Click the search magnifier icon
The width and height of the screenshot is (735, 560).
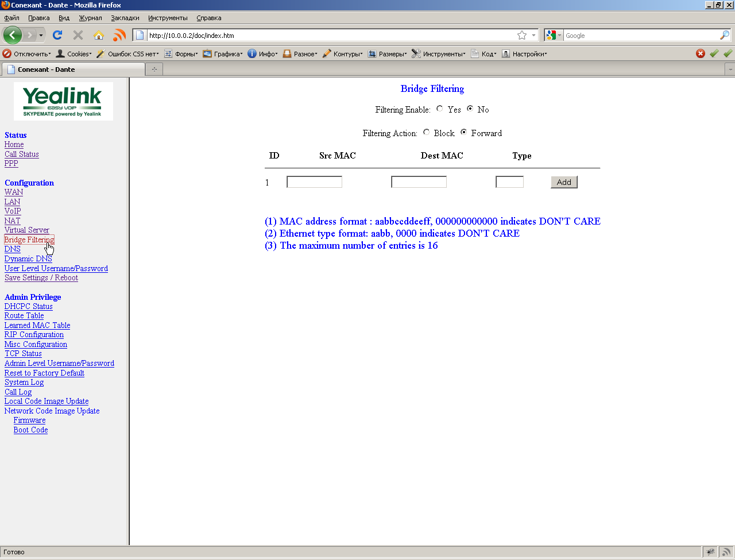[x=725, y=35]
